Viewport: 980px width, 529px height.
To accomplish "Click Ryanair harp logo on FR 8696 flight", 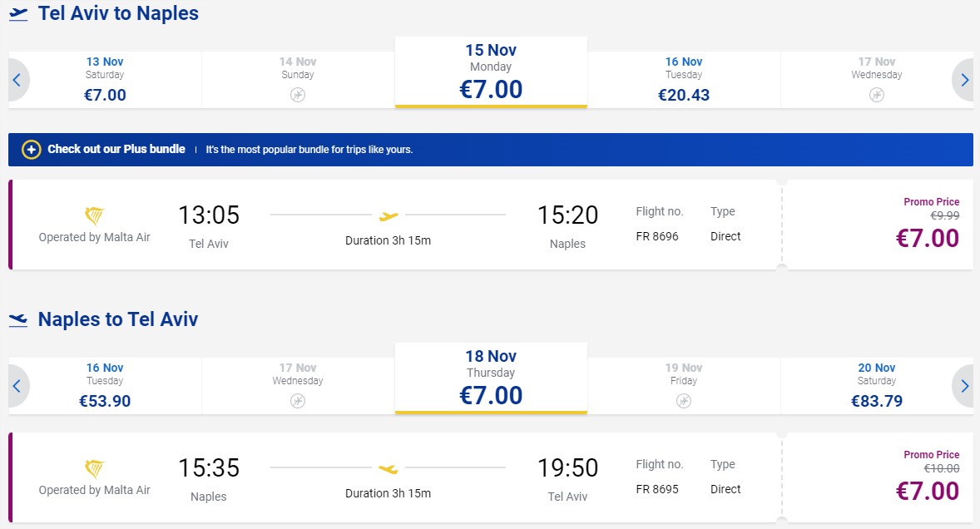I will click(x=94, y=216).
